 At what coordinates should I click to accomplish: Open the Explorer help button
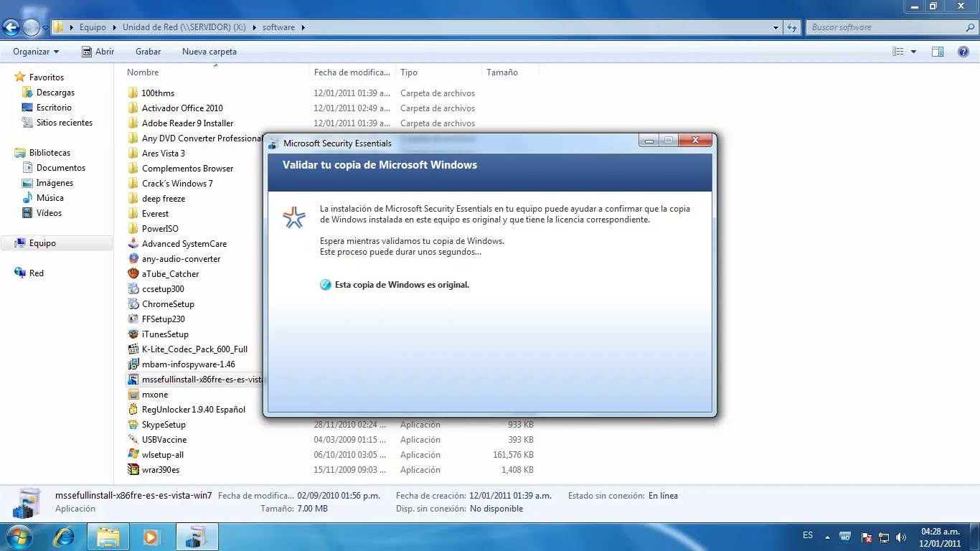tap(963, 52)
